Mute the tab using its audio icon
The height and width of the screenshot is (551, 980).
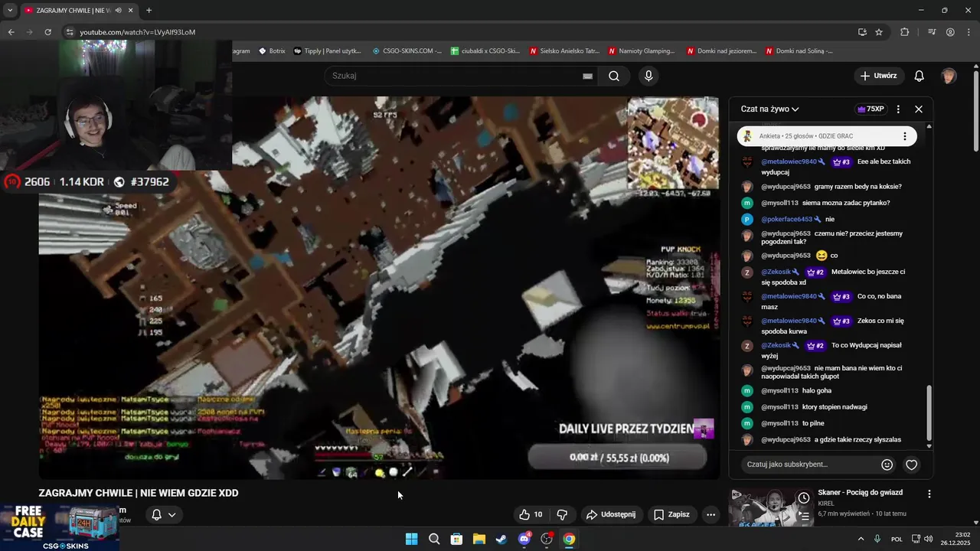[117, 11]
